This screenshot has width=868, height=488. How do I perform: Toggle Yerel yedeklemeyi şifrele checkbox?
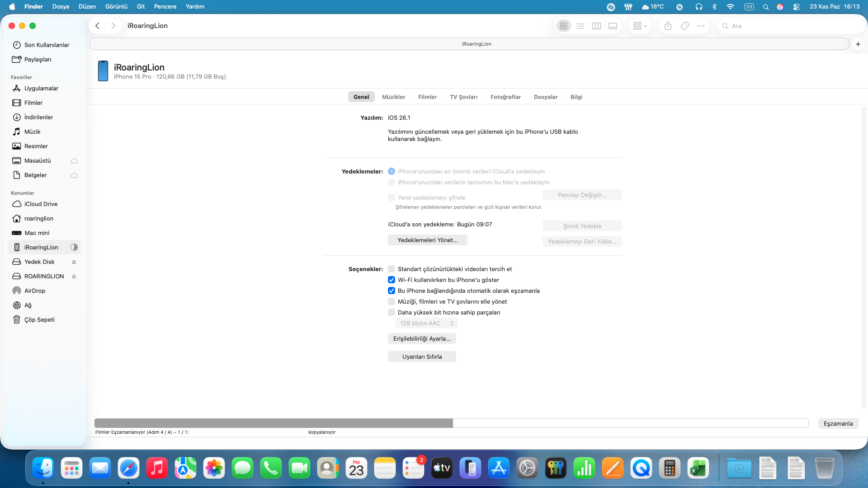coord(392,197)
